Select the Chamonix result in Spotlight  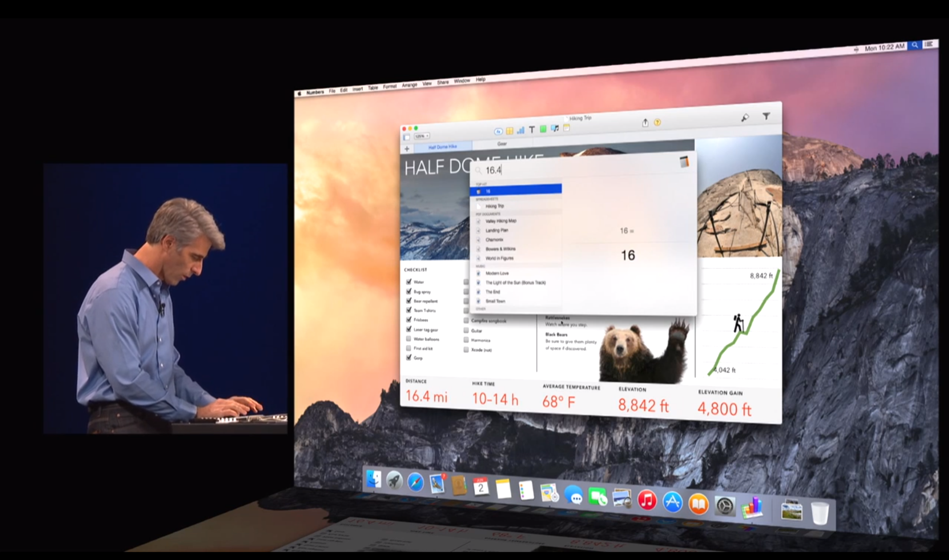point(516,240)
